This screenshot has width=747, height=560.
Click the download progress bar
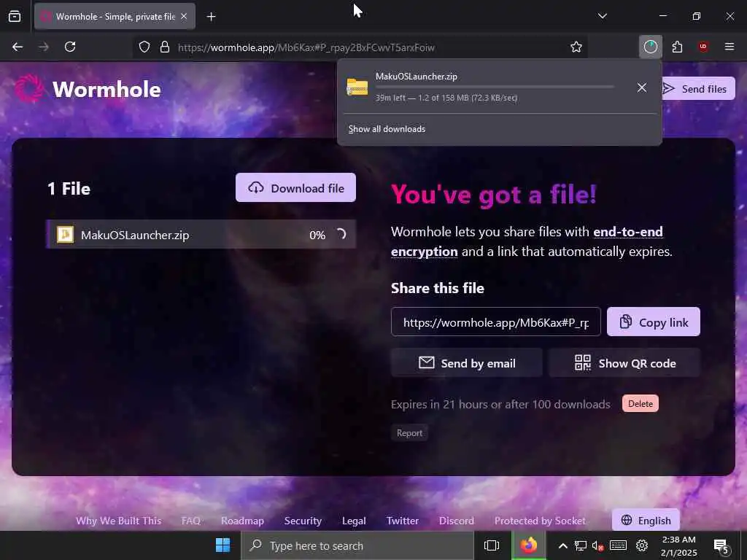click(495, 87)
